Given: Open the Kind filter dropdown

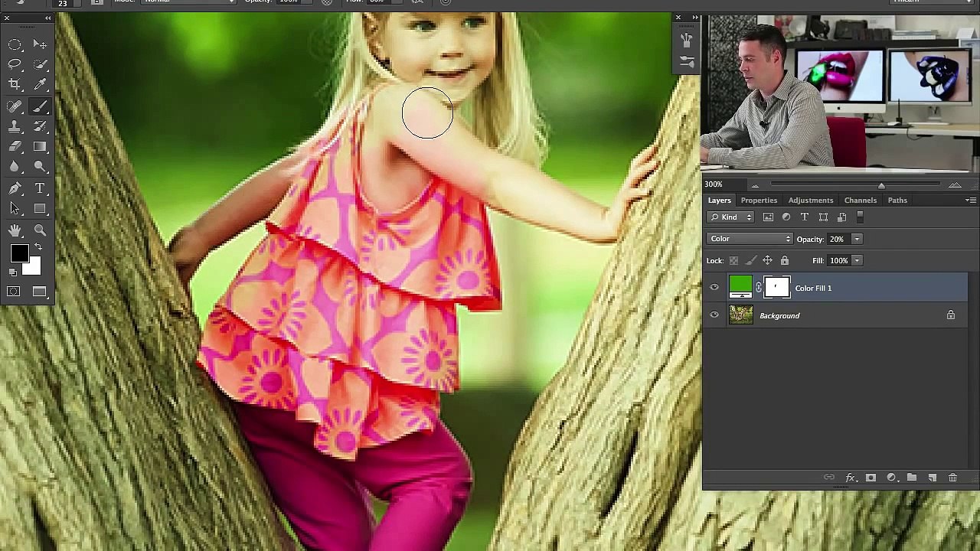Looking at the screenshot, I should point(730,217).
